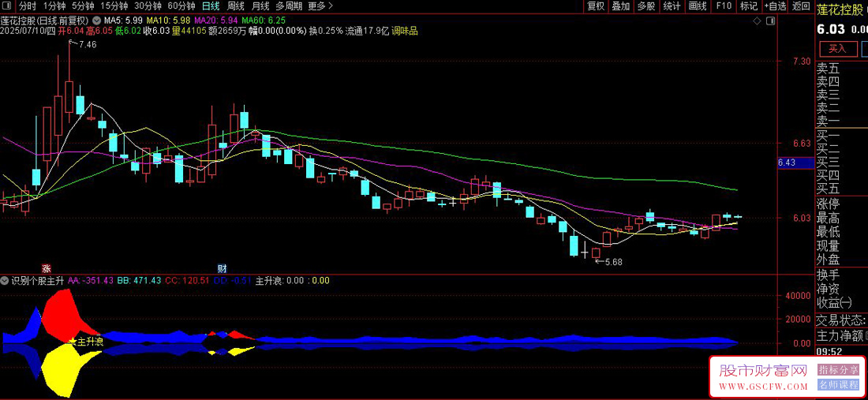Select the 60分钟 period tab
This screenshot has width=868, height=400.
[181, 6]
